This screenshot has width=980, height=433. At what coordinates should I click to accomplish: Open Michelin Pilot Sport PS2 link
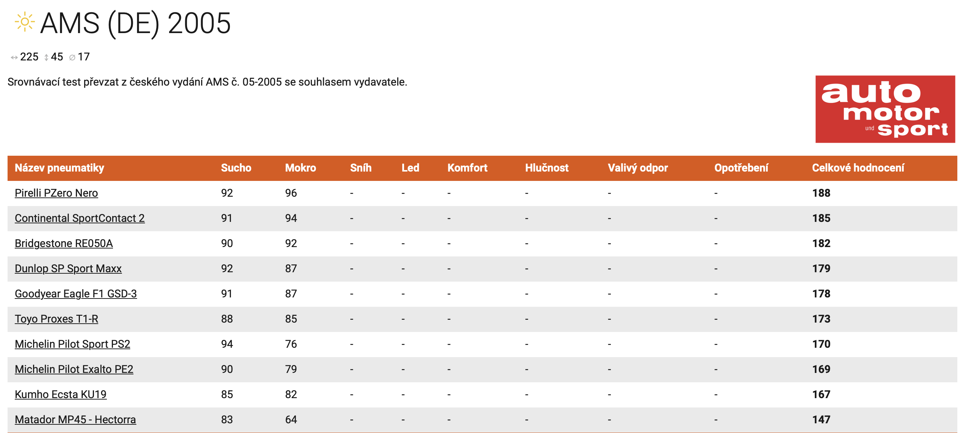point(72,344)
